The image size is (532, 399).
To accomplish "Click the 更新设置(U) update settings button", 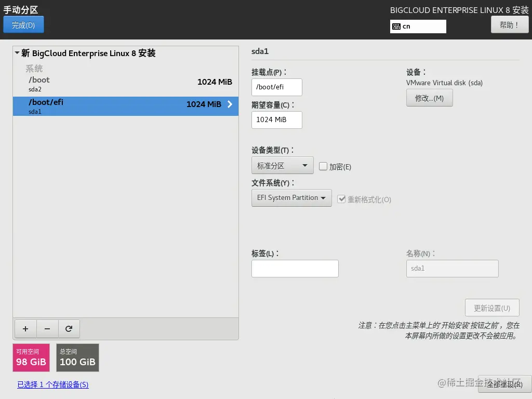I will click(x=492, y=308).
